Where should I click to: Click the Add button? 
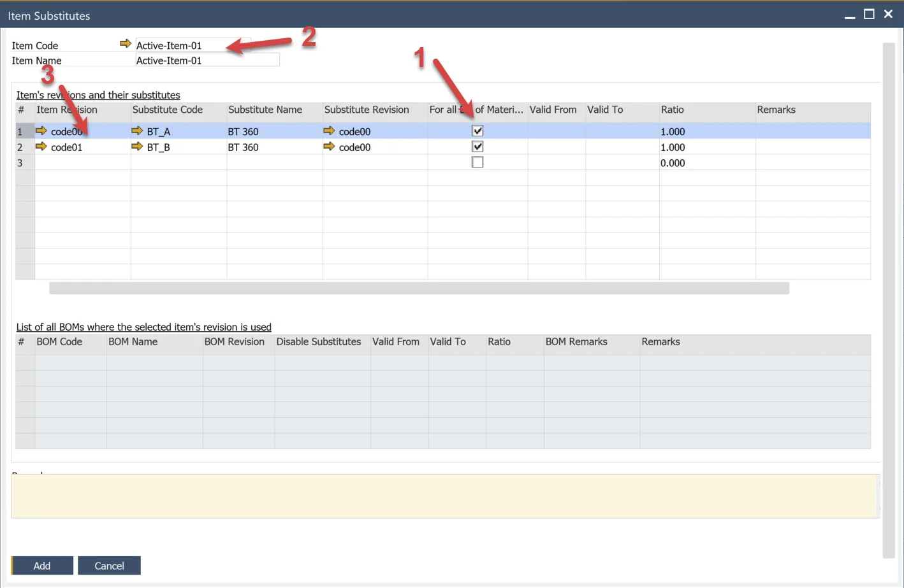click(x=42, y=566)
